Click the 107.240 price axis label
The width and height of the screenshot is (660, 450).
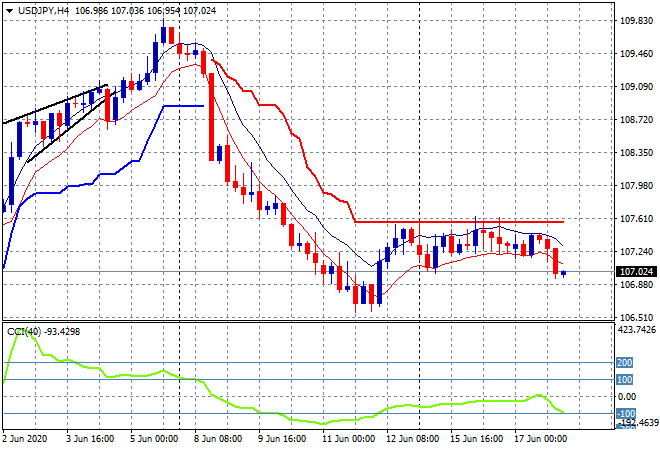pos(636,252)
